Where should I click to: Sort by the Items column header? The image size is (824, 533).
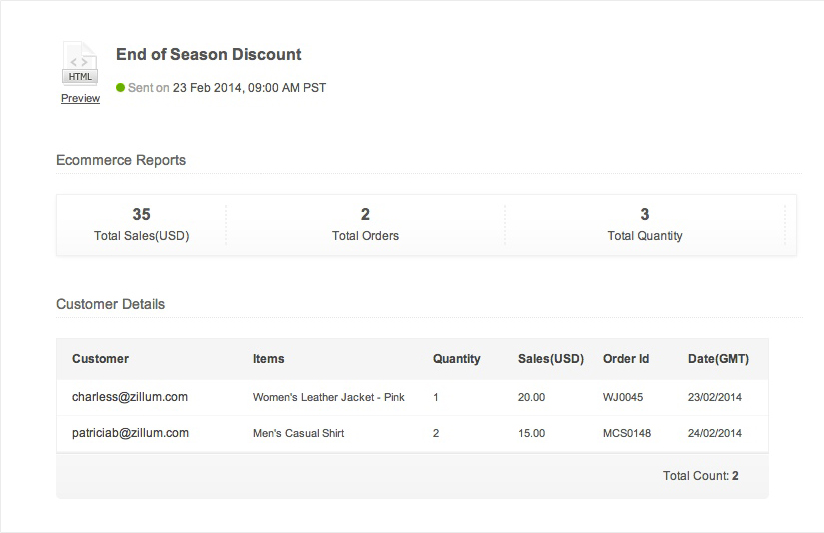tap(269, 359)
